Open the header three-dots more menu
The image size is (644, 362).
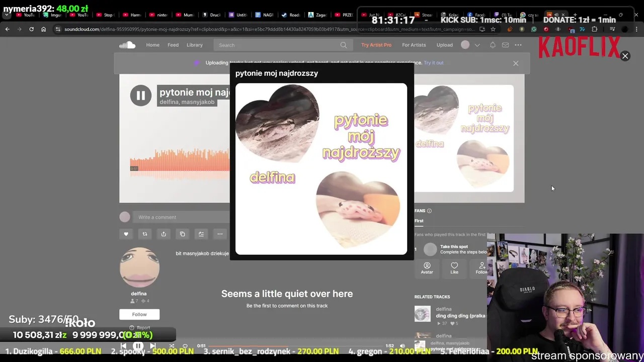[x=518, y=45]
